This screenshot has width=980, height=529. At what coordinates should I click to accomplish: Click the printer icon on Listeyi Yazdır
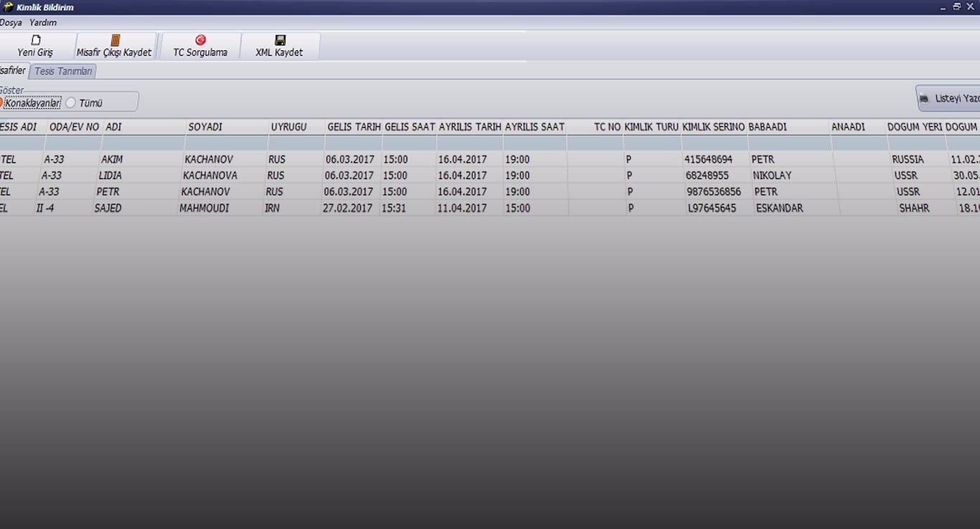tap(924, 98)
